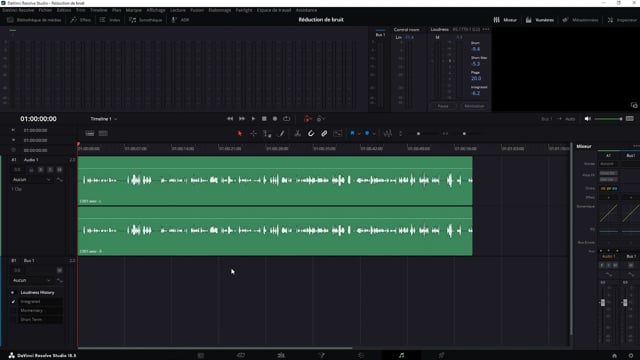
Task: Open the Édition menu
Action: point(64,10)
